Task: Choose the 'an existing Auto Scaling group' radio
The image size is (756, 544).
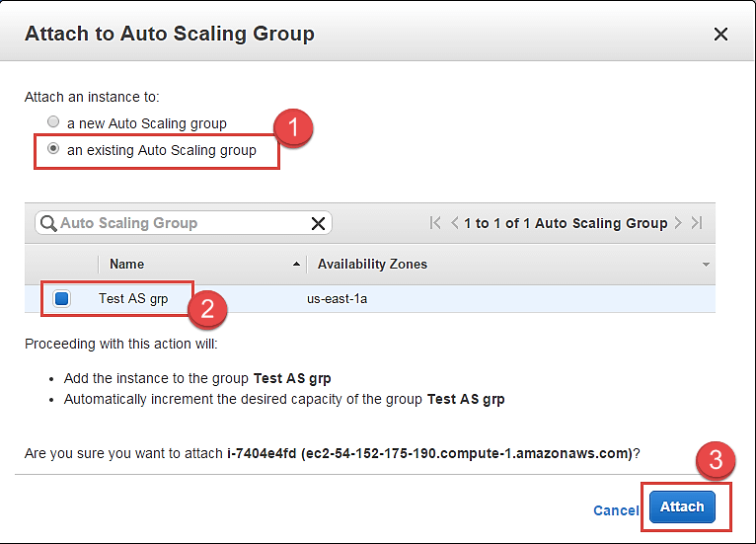Action: pos(53,150)
